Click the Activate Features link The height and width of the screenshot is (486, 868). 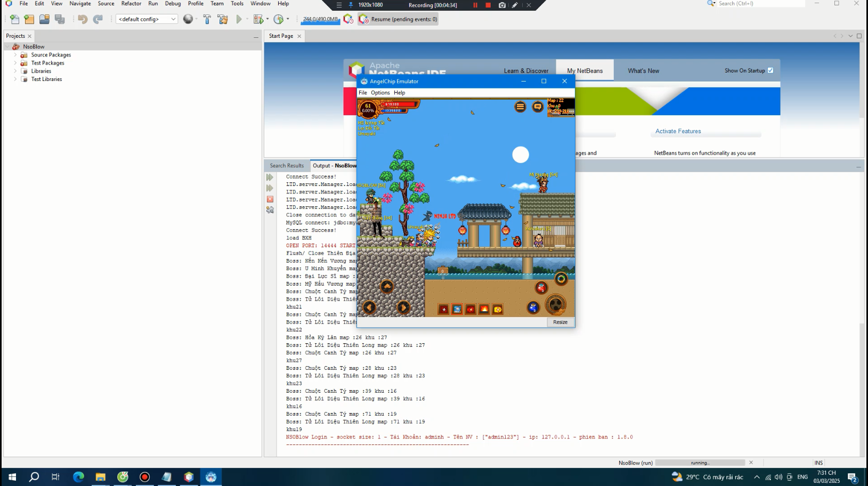point(678,131)
